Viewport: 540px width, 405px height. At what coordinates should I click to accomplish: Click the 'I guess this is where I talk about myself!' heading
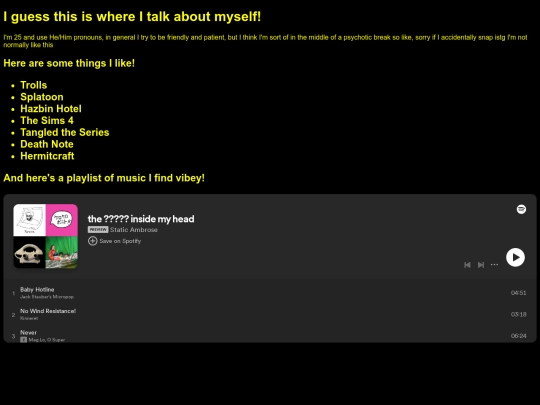[132, 17]
